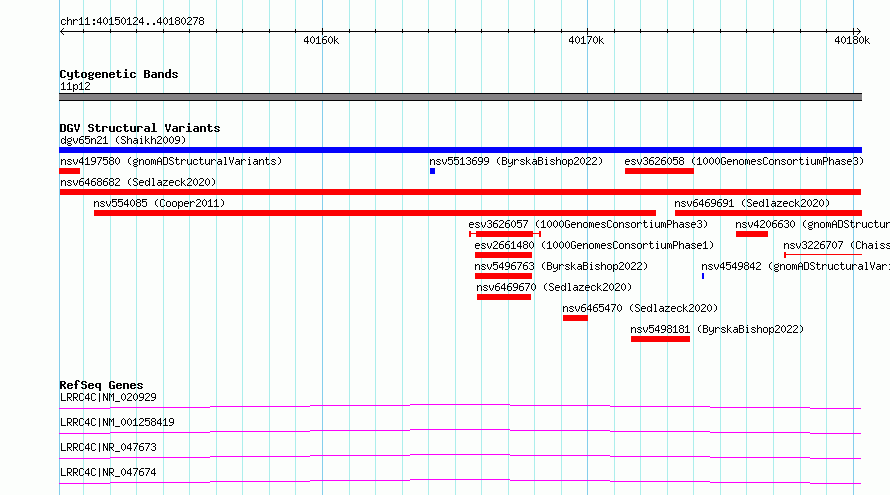Click the red nsv5498181 variant bar

point(660,339)
